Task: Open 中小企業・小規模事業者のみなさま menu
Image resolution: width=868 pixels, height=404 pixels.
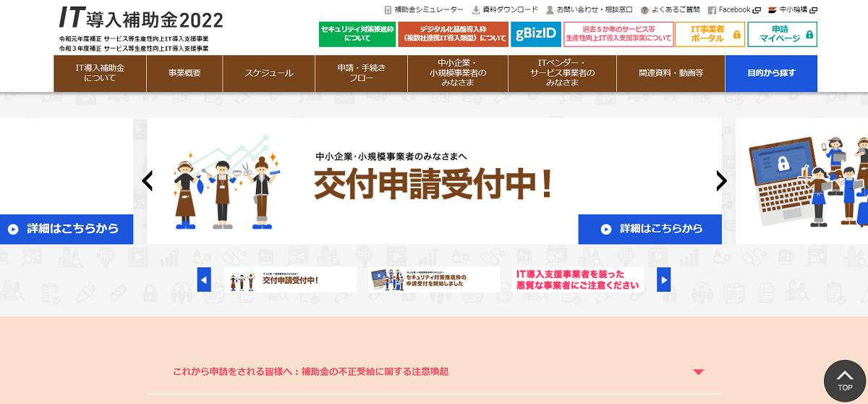Action: click(x=458, y=73)
